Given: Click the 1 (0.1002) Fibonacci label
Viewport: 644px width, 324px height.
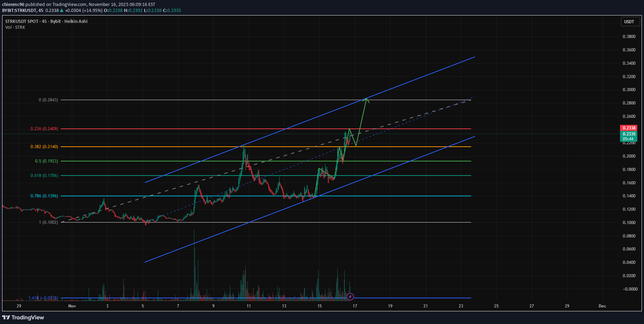Looking at the screenshot, I should click(x=48, y=222).
